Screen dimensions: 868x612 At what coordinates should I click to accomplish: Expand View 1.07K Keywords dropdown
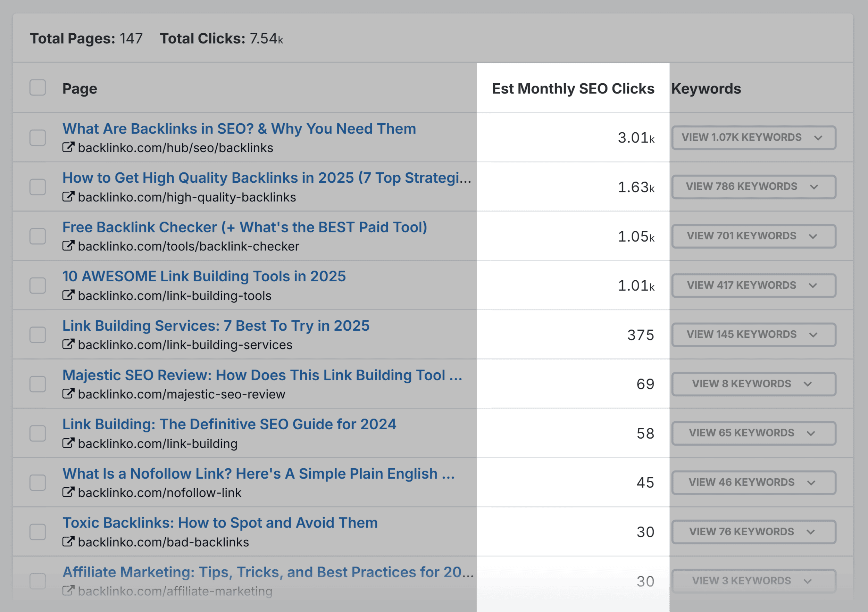(x=753, y=138)
